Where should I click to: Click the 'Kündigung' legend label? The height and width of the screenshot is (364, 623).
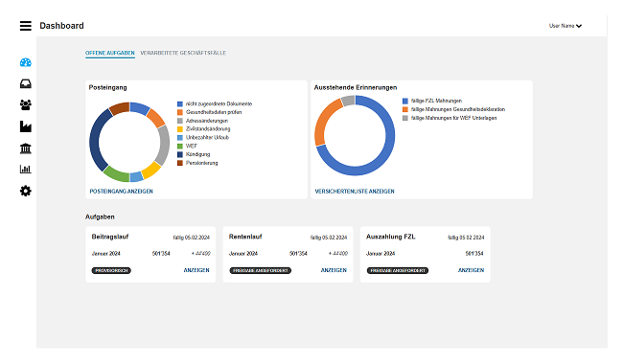point(197,154)
